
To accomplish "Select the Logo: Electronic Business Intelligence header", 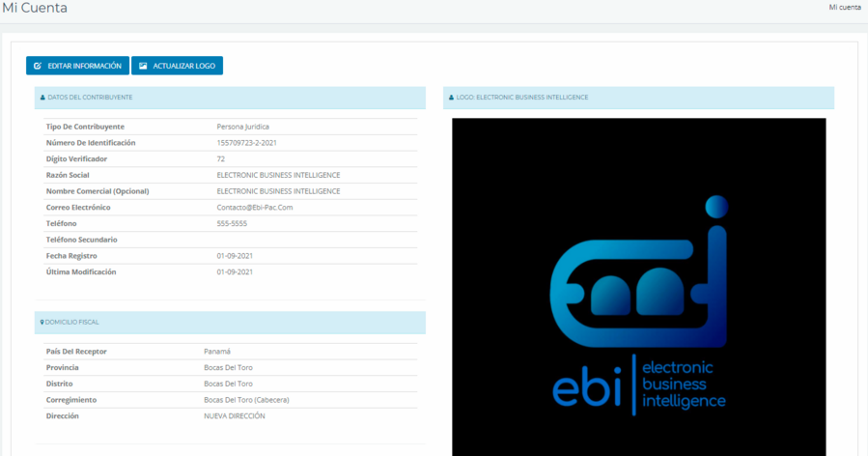I will point(638,98).
